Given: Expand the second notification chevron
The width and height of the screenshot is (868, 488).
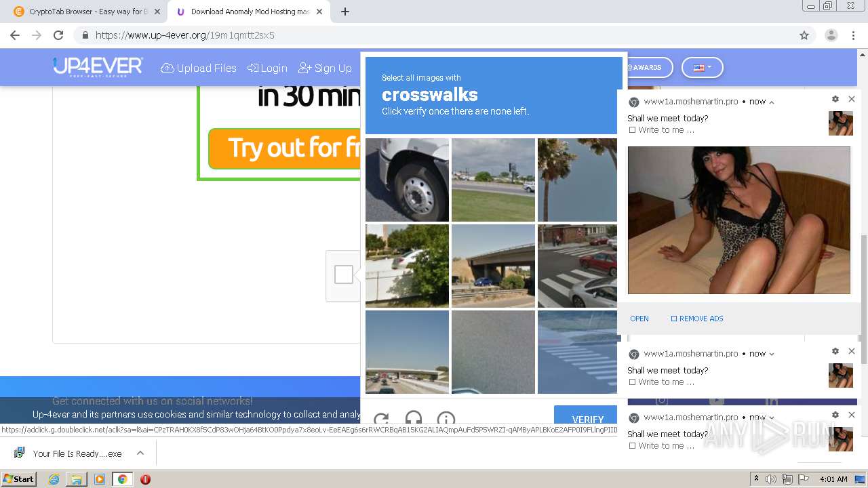Looking at the screenshot, I should [772, 354].
